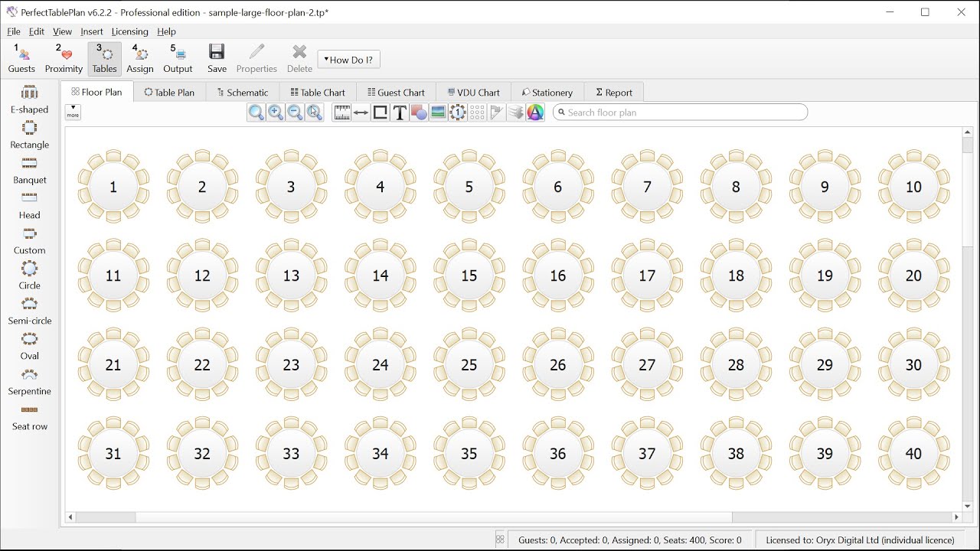980x551 pixels.
Task: Toggle seat number display on tables
Action: (476, 112)
